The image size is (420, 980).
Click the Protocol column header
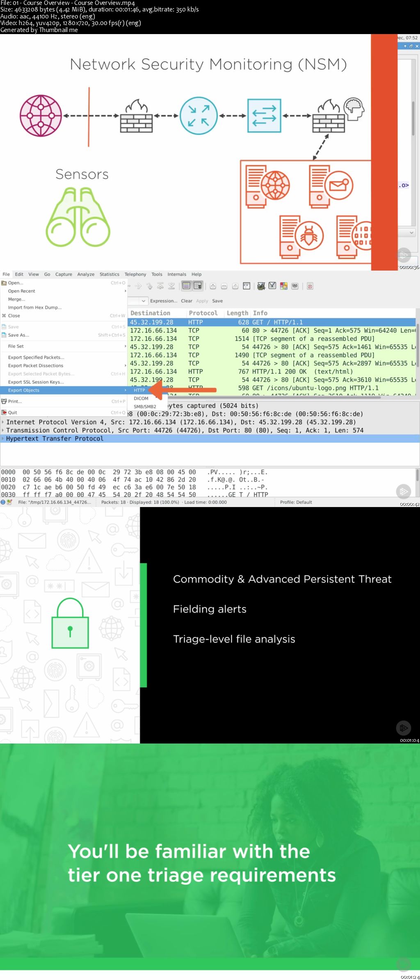205,313
